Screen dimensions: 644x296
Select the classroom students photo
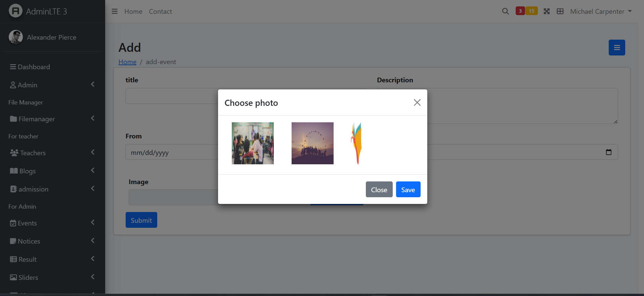point(253,143)
